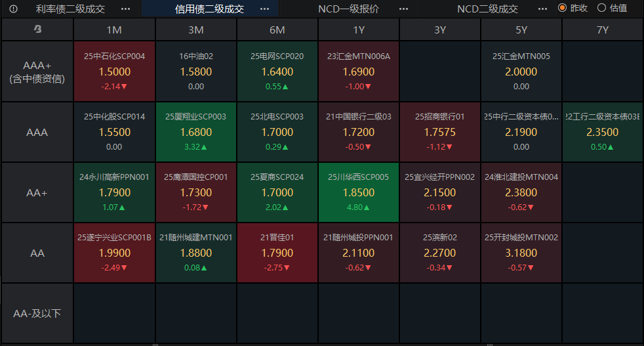Viewport: 644px width, 346px height.
Task: Click the 1M maturity column header
Action: 114,30
